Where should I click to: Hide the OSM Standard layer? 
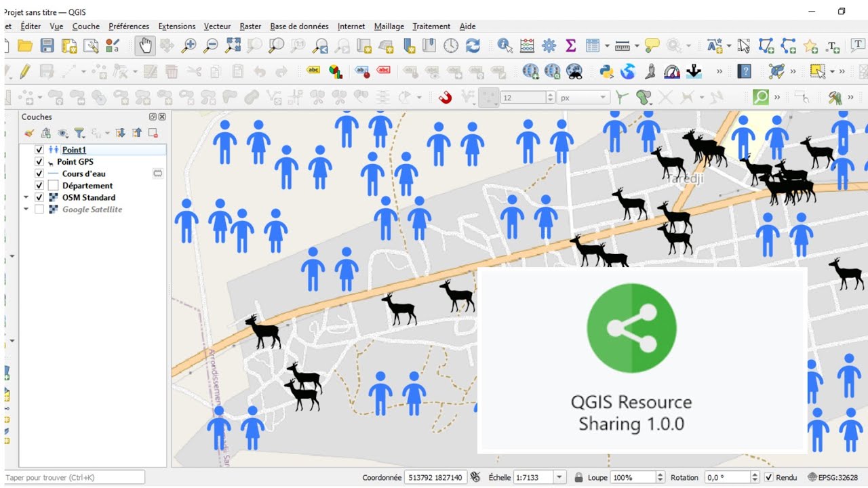39,197
